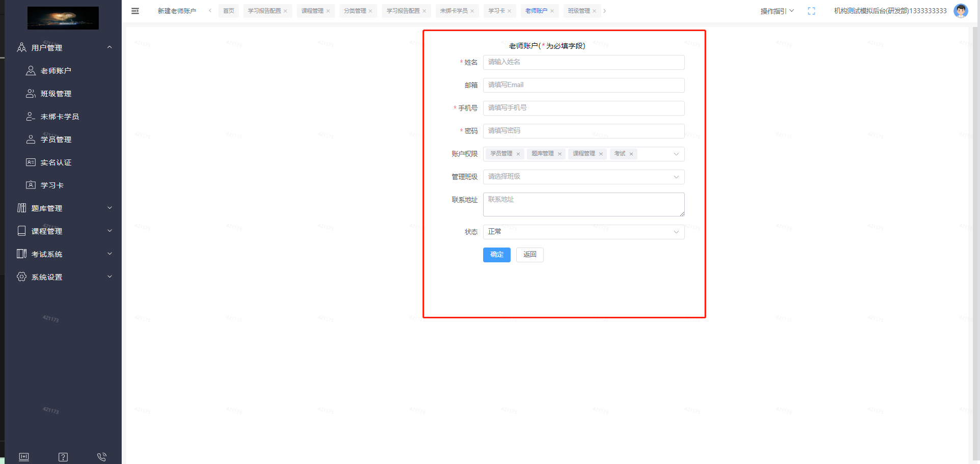980x464 pixels.
Task: Switch to the 首页 tab
Action: pyautogui.click(x=229, y=11)
